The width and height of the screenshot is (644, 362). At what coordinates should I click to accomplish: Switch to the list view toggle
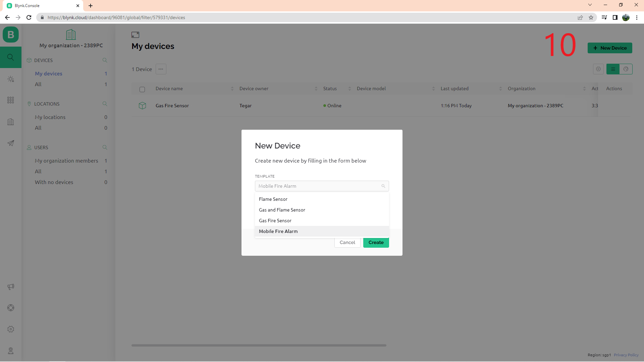pos(613,69)
